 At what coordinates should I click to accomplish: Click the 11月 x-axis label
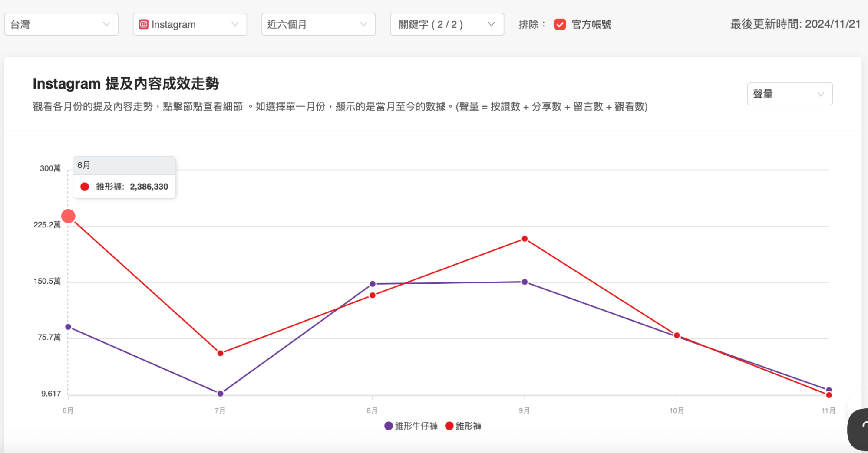pyautogui.click(x=828, y=410)
